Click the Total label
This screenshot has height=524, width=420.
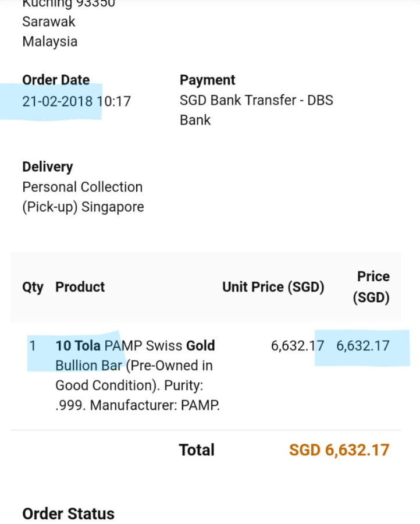click(197, 450)
